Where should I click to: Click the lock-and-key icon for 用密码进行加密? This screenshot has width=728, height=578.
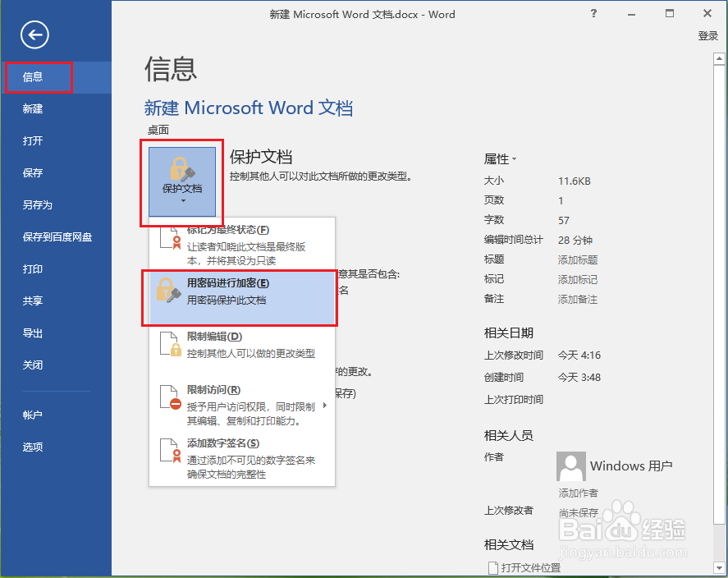click(168, 291)
